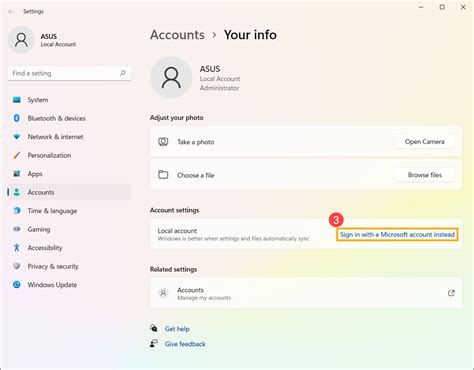Click the folder icon beside Choose a file
This screenshot has height=370, width=474.
163,175
